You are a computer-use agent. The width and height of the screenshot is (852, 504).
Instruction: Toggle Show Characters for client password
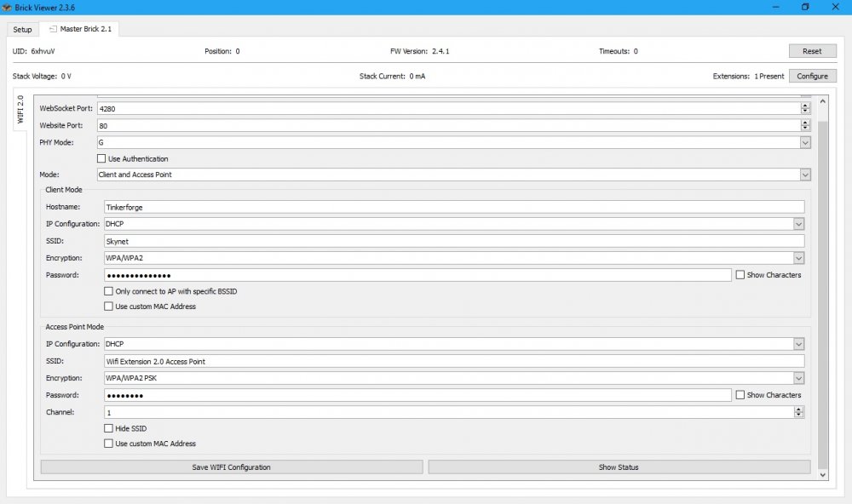coord(740,275)
